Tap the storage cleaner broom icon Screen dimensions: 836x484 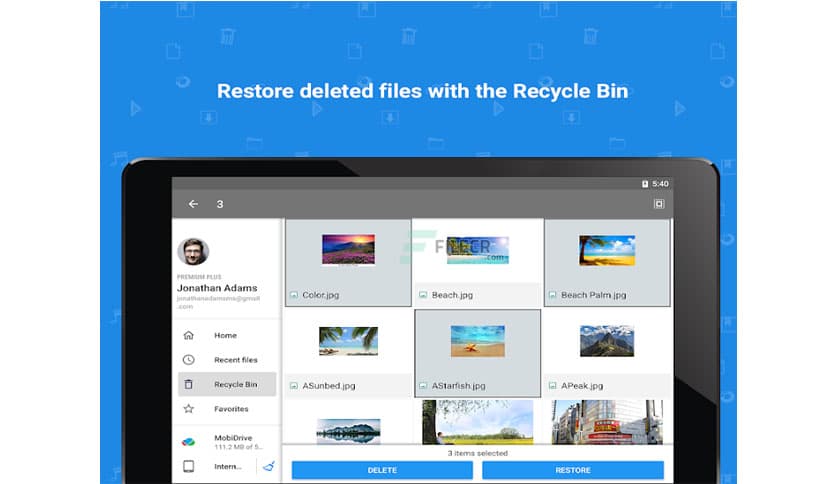click(x=269, y=466)
